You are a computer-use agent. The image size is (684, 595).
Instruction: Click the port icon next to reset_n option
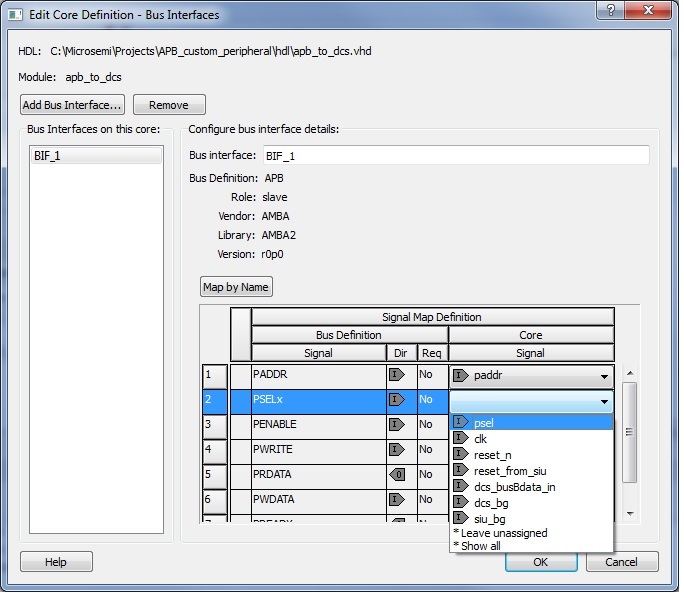point(462,456)
